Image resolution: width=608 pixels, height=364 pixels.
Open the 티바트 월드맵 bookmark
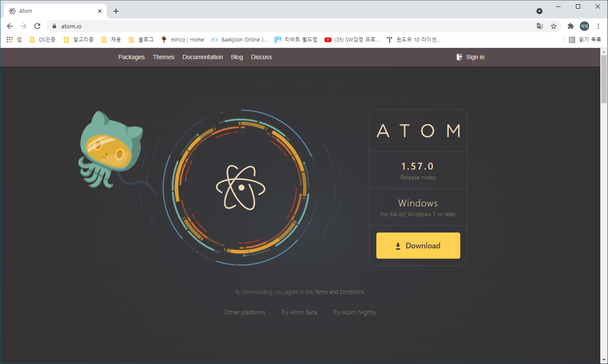(x=296, y=39)
